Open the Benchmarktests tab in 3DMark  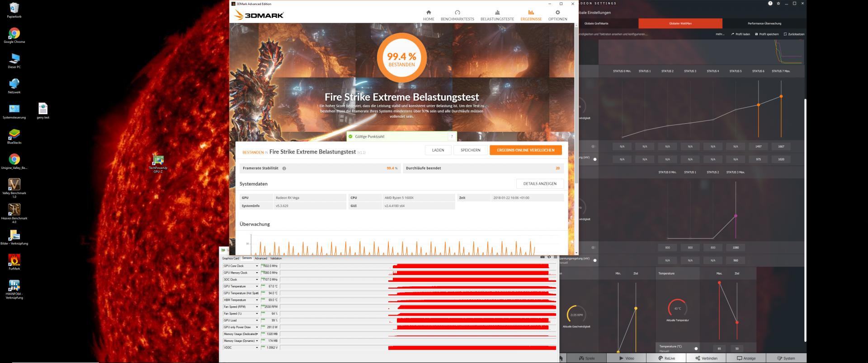(457, 15)
